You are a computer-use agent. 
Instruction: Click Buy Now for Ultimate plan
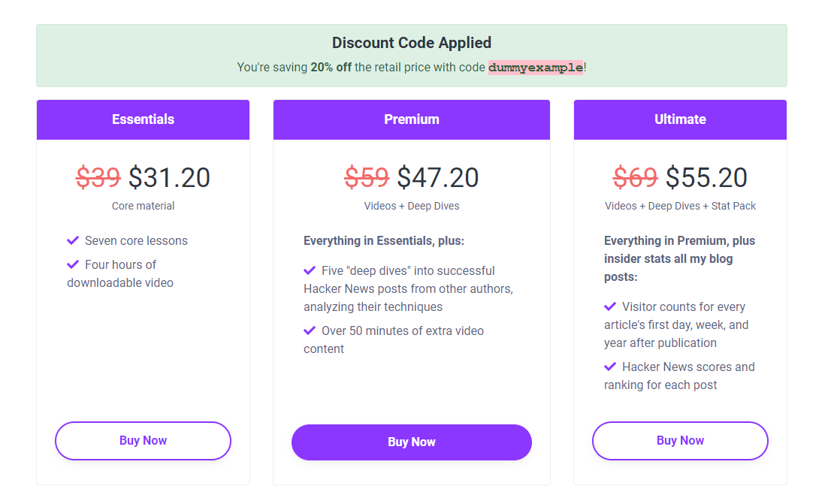680,440
